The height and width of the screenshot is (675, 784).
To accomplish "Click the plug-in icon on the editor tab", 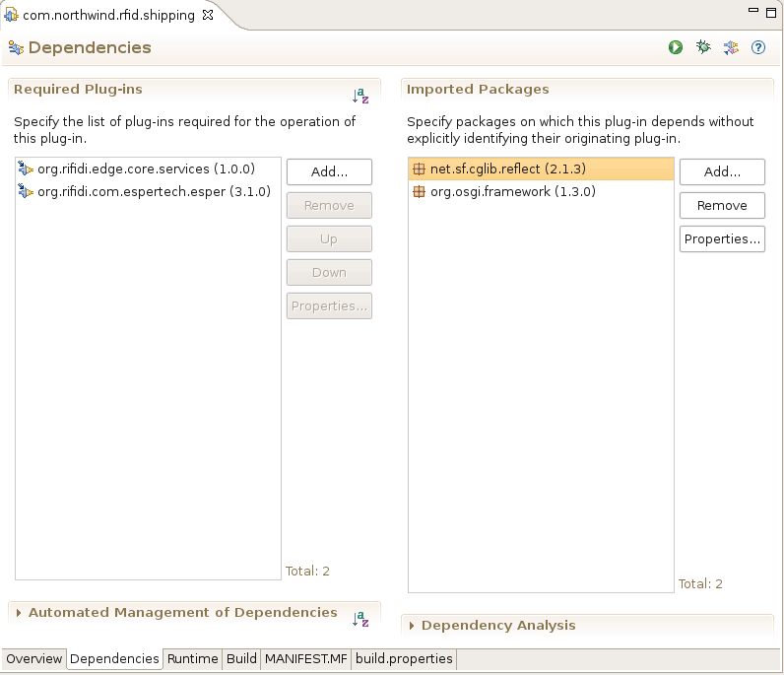I will [11, 15].
